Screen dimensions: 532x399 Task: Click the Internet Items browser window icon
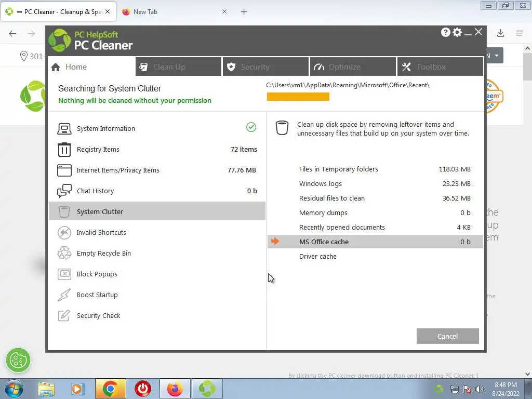click(64, 170)
